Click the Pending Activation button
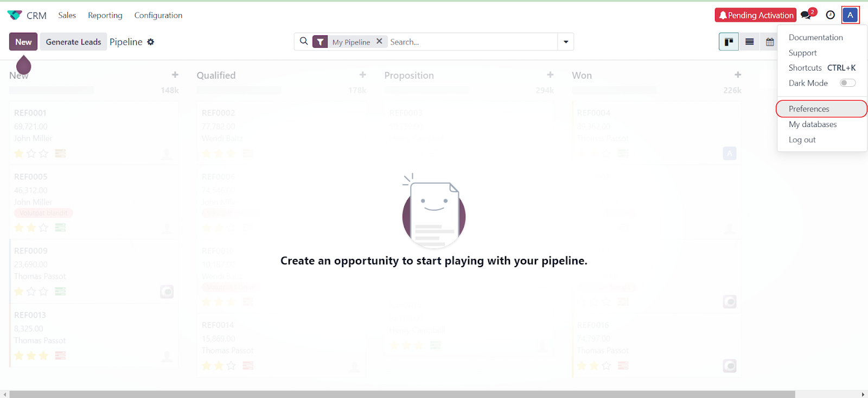The width and height of the screenshot is (868, 398). [755, 15]
